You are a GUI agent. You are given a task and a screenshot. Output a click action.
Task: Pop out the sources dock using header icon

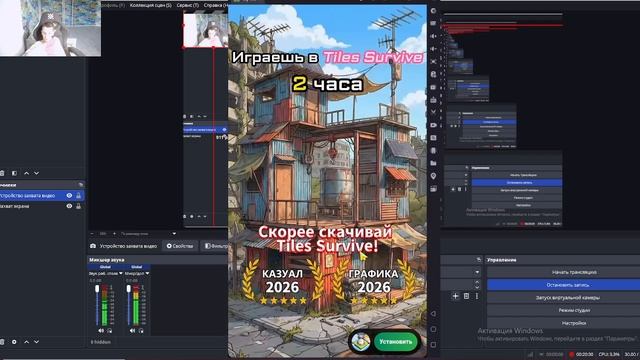tap(80, 185)
